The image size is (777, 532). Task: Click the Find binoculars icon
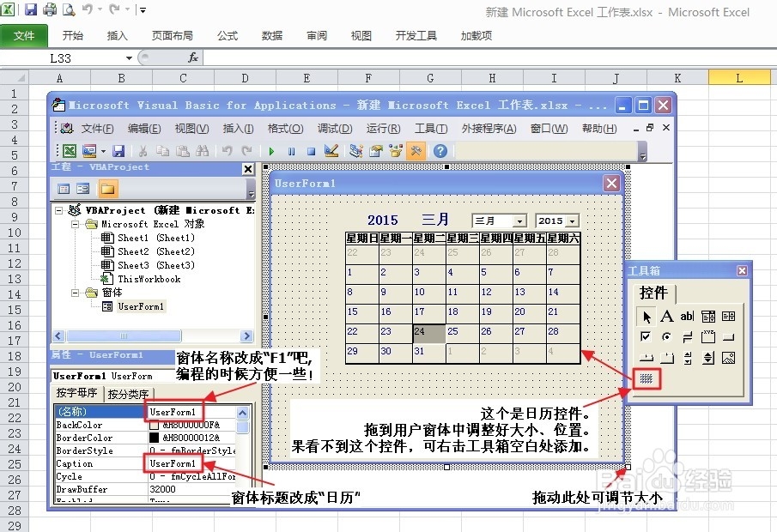tap(202, 151)
